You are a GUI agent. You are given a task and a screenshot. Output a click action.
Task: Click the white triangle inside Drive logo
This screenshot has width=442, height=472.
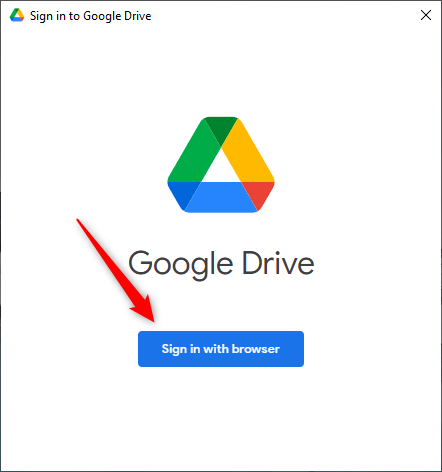coord(221,169)
